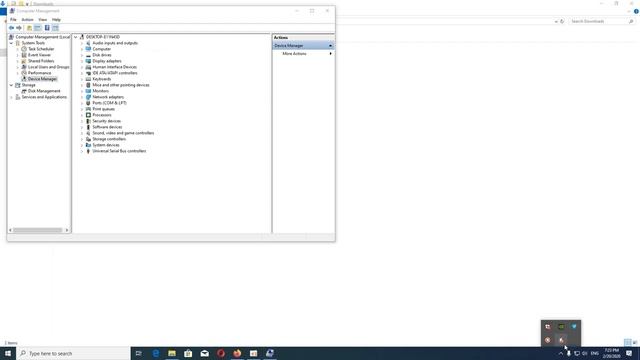The image size is (640, 360).
Task: Click the Performance tree icon
Action: (24, 73)
